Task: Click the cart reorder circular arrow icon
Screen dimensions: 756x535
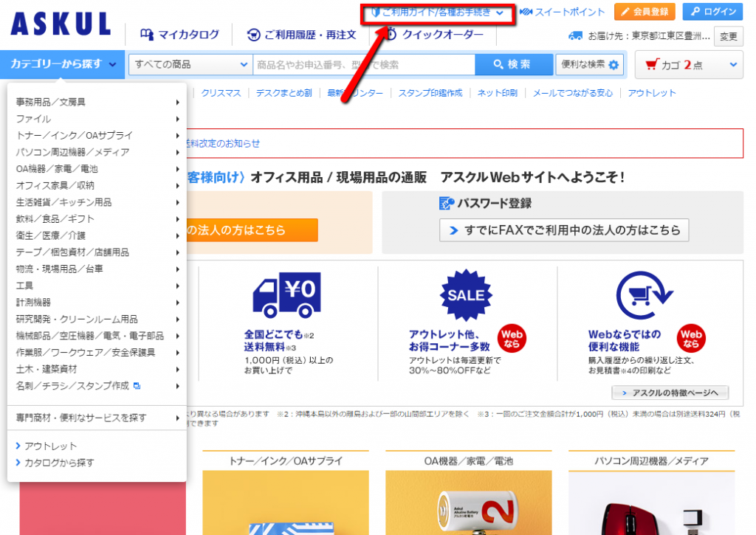Action: point(644,295)
